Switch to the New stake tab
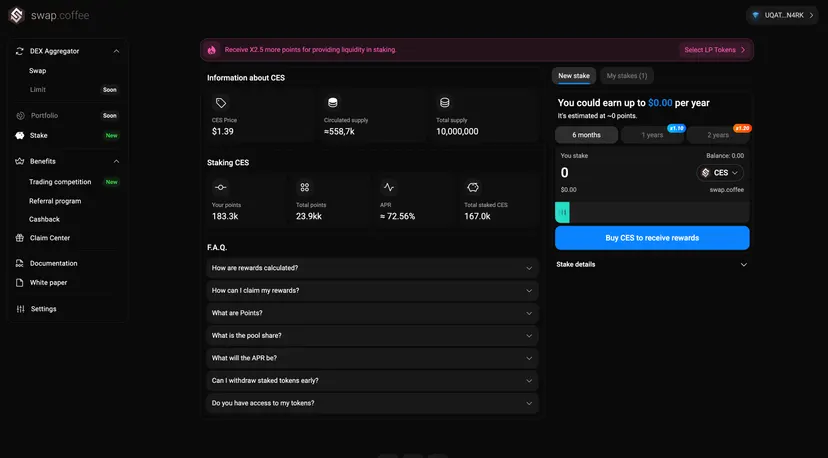The height and width of the screenshot is (458, 828). coord(574,76)
